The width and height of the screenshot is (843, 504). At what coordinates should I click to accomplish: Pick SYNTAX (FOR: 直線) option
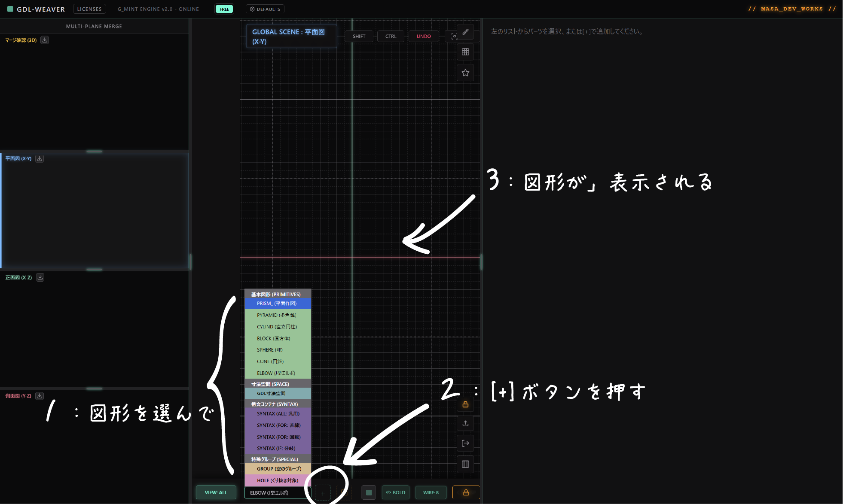click(x=278, y=425)
